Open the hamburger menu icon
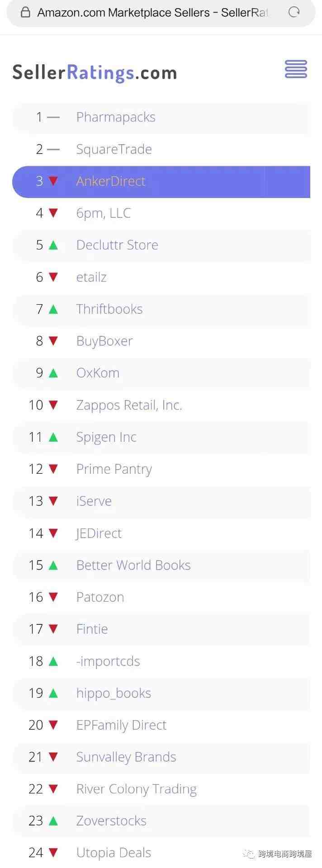Viewport: 322px width, 868px height. tap(296, 69)
